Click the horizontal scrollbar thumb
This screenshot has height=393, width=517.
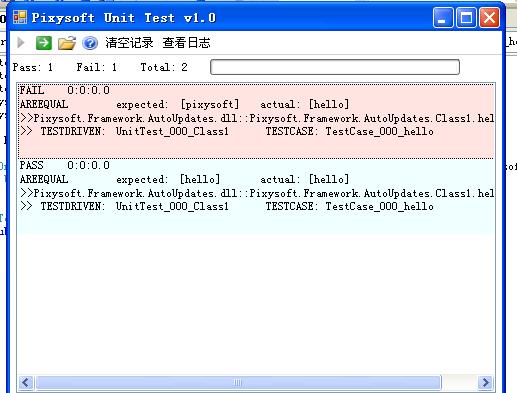(x=238, y=382)
